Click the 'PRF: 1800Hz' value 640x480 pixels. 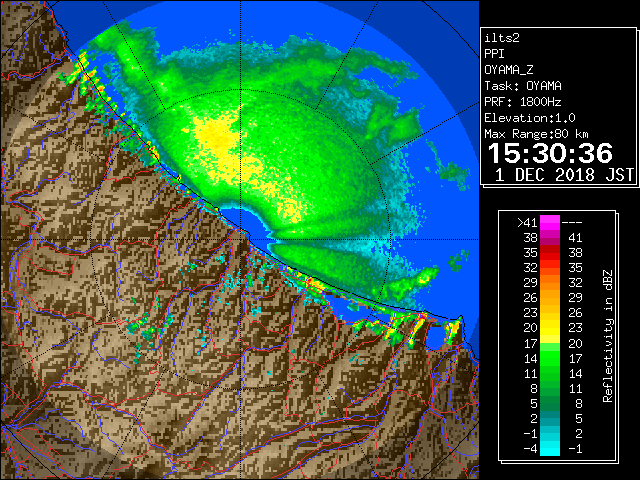[x=522, y=102]
